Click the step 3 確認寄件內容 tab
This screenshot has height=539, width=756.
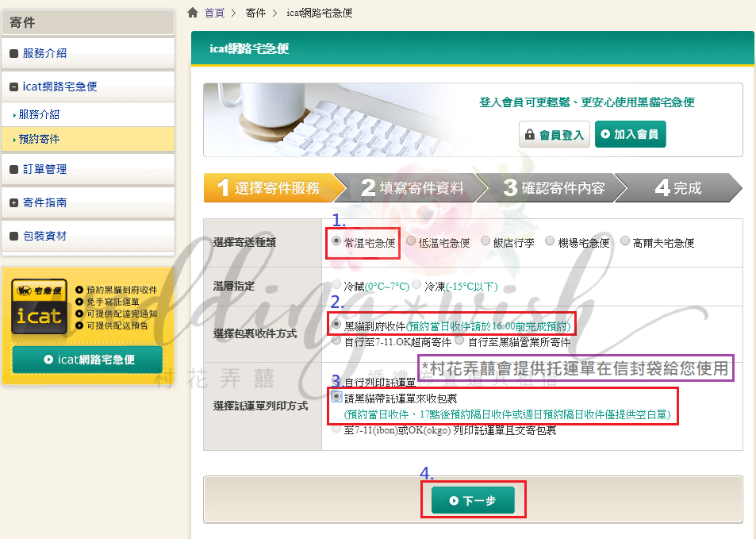(x=555, y=188)
